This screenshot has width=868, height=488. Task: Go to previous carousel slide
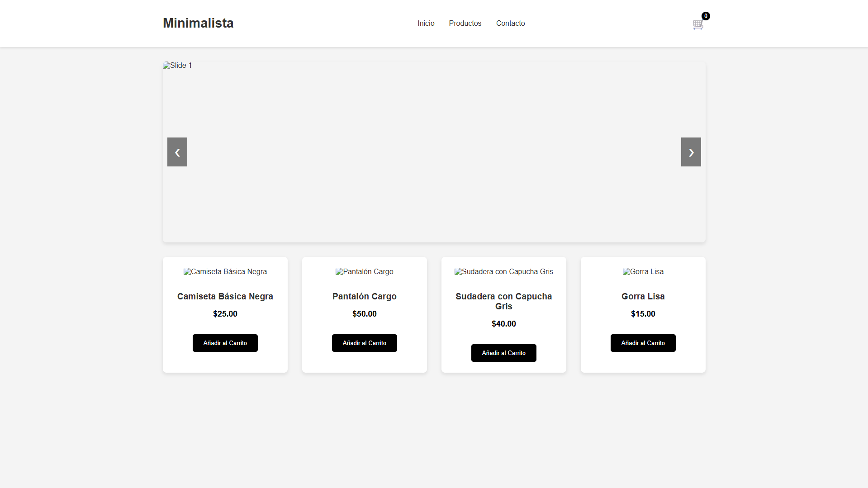point(177,152)
